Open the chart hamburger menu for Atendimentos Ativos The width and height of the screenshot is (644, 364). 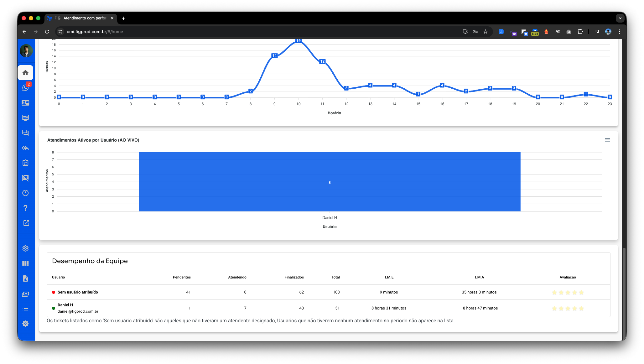607,140
